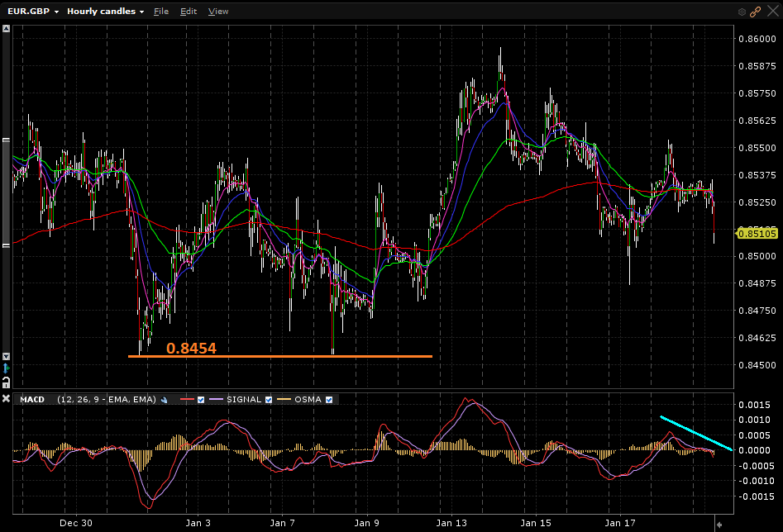Click the time axis scroll-right arrow
Image resolution: width=783 pixels, height=532 pixels.
tap(719, 525)
